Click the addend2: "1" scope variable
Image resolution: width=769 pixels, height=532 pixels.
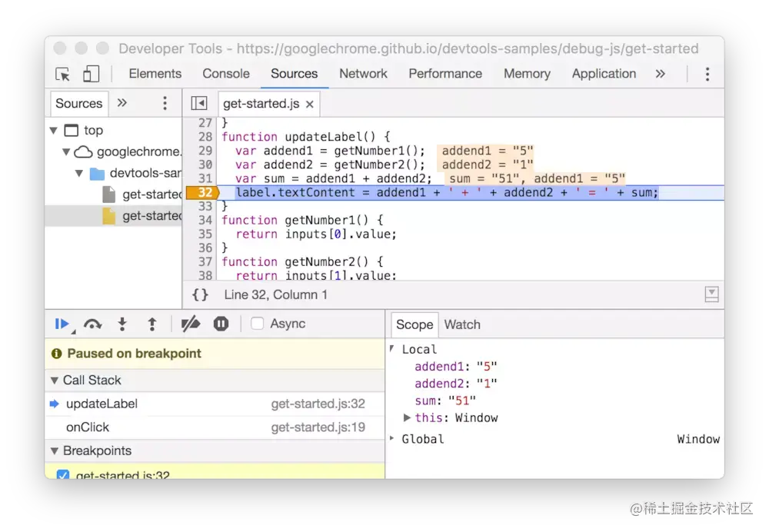455,384
